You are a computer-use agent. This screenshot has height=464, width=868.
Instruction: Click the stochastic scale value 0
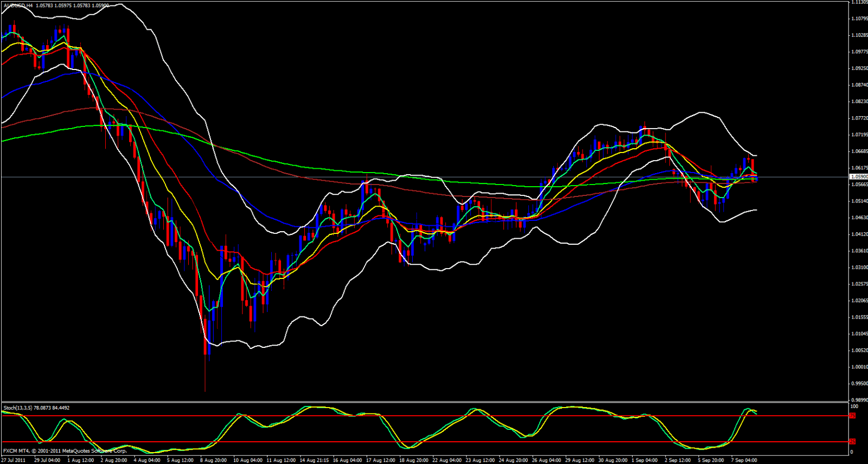tap(851, 452)
